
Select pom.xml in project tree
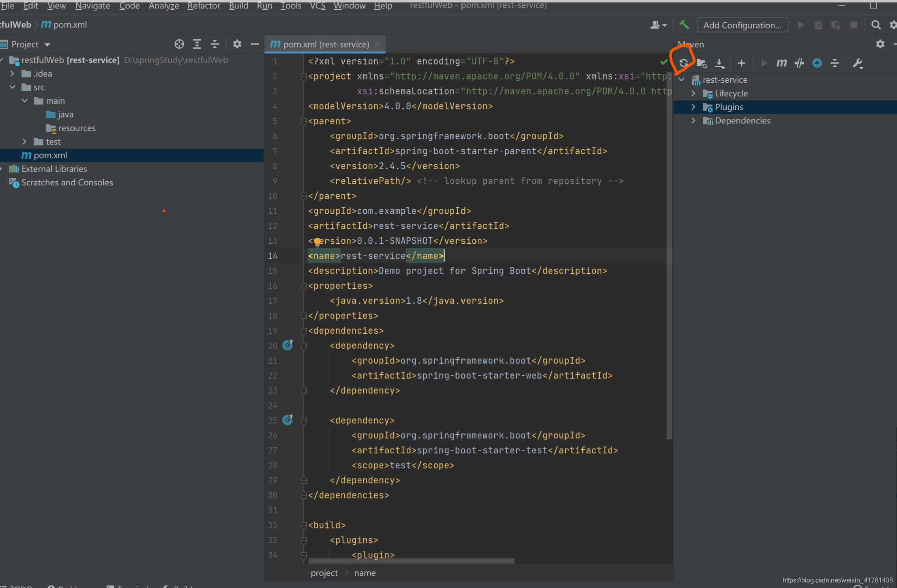coord(44,155)
